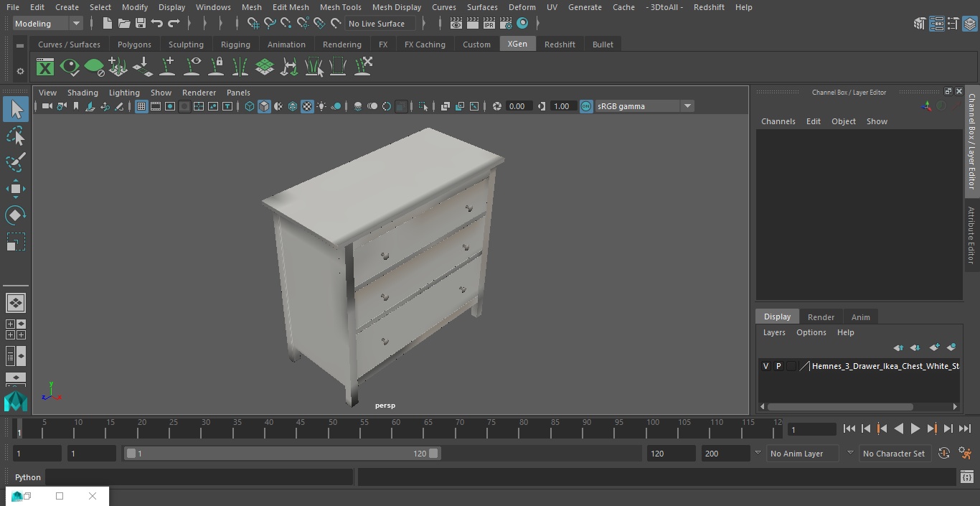Viewport: 980px width, 506px height.
Task: Activate the Rotate tool
Action: click(x=16, y=215)
